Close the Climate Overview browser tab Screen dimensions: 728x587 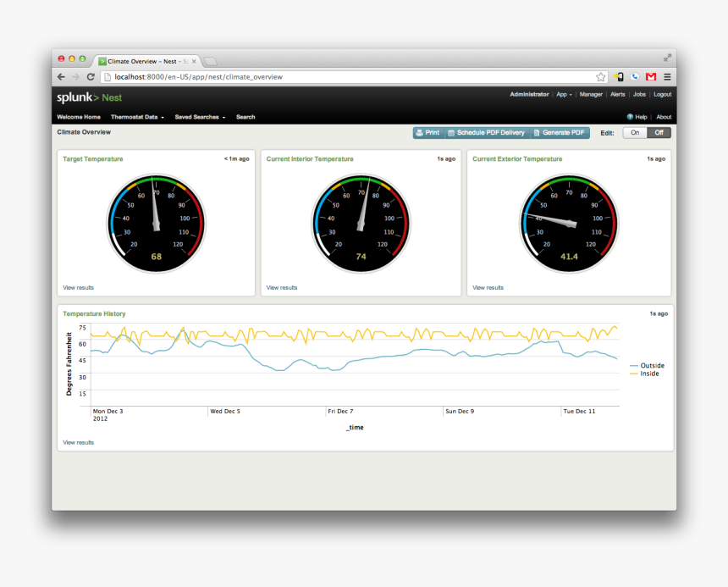pyautogui.click(x=194, y=61)
